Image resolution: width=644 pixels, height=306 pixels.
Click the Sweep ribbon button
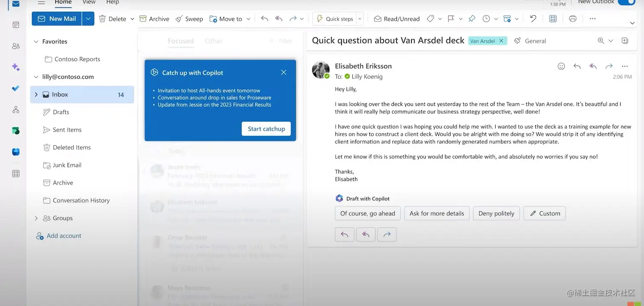189,19
